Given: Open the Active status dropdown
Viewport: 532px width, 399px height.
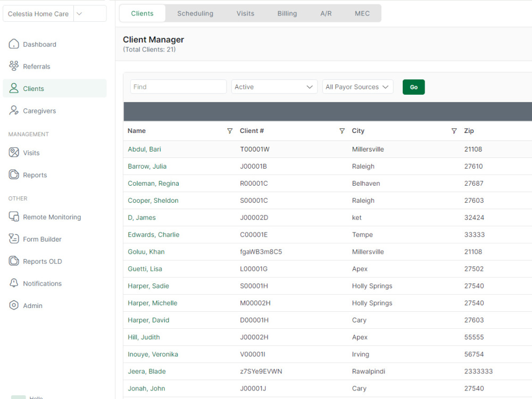Looking at the screenshot, I should point(274,87).
